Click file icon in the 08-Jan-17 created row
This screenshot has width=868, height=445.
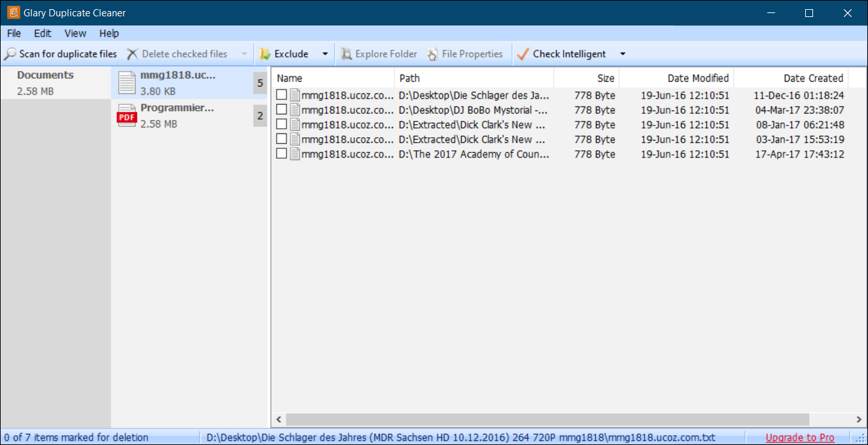[295, 124]
